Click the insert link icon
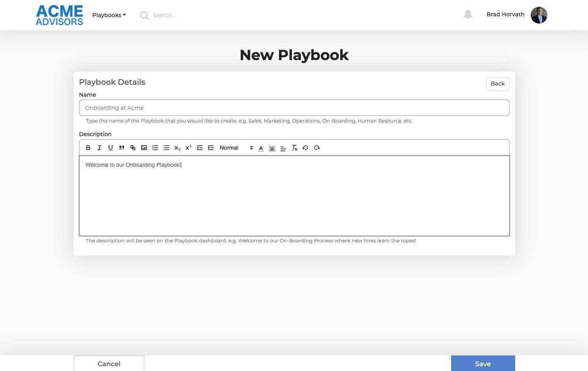 [x=133, y=148]
